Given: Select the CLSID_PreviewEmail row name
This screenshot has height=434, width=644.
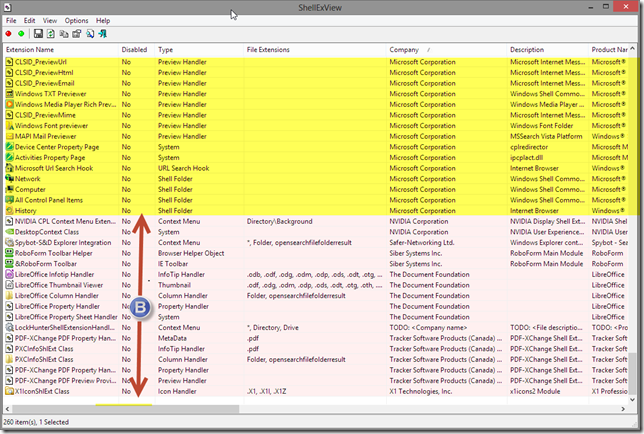Looking at the screenshot, I should (x=45, y=83).
